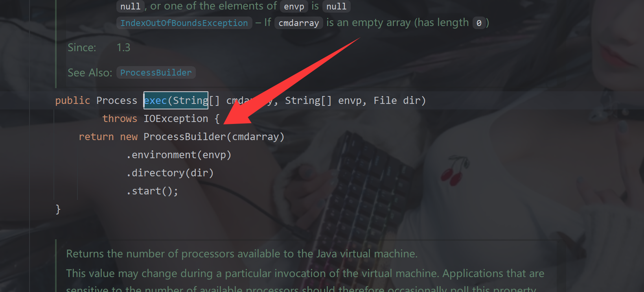Click the .start(); call
The width and height of the screenshot is (644, 292).
point(152,191)
